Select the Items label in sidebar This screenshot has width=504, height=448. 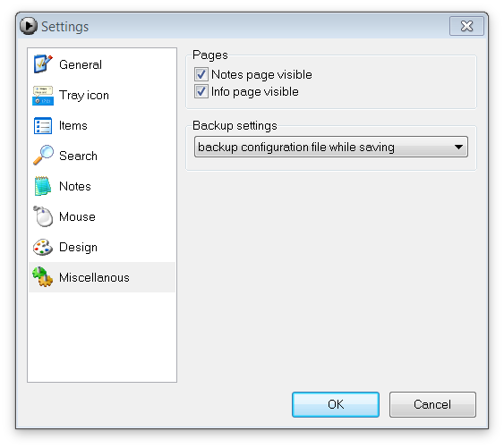coord(73,125)
